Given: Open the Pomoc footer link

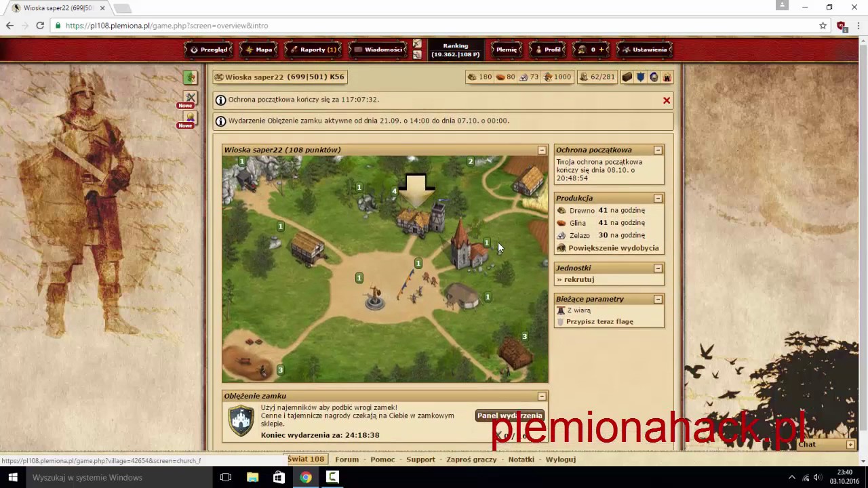Looking at the screenshot, I should coord(382,460).
